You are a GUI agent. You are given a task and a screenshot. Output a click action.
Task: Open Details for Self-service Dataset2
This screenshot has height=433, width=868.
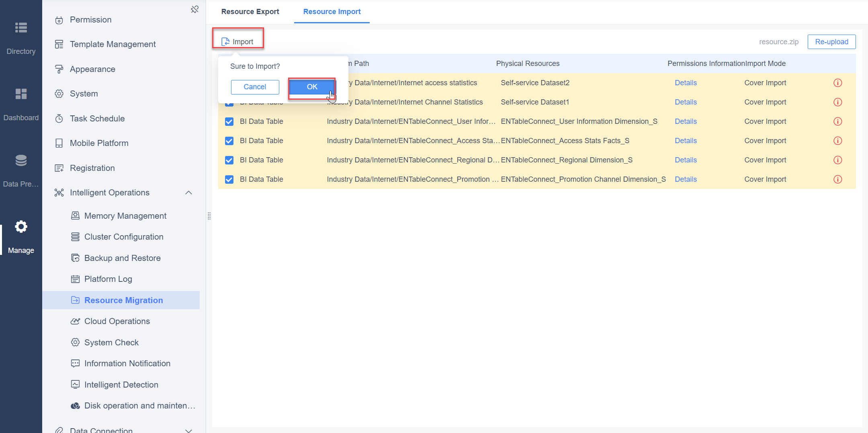pos(686,83)
